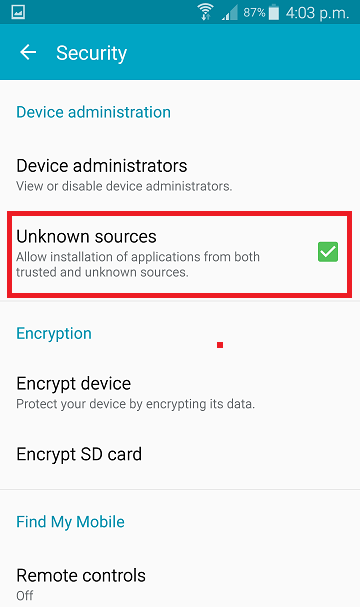Select Encrypt SD card

[180, 454]
